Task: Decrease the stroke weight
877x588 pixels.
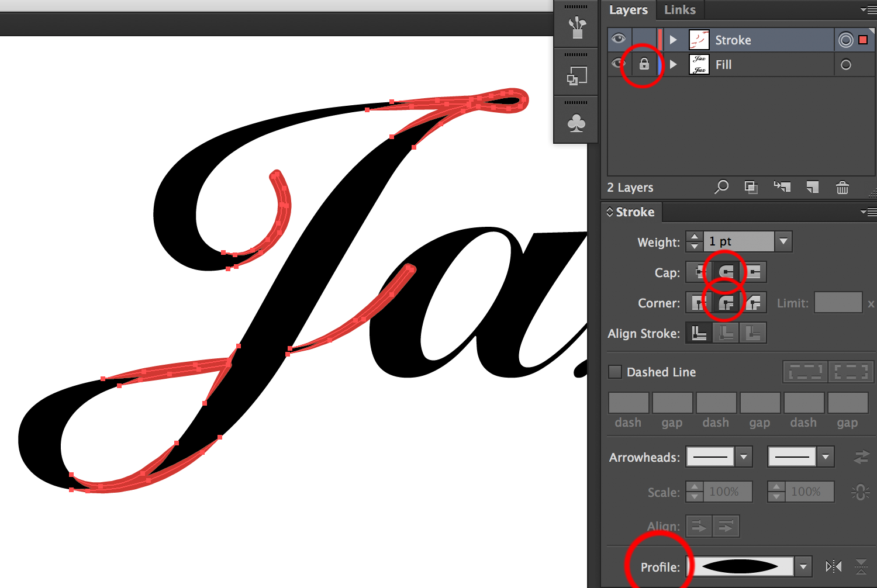Action: point(695,247)
